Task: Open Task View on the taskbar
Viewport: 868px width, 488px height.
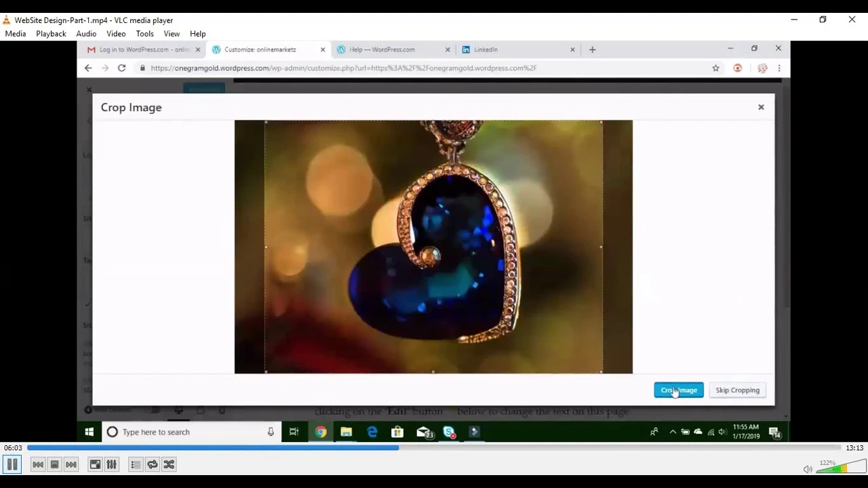Action: (x=294, y=432)
